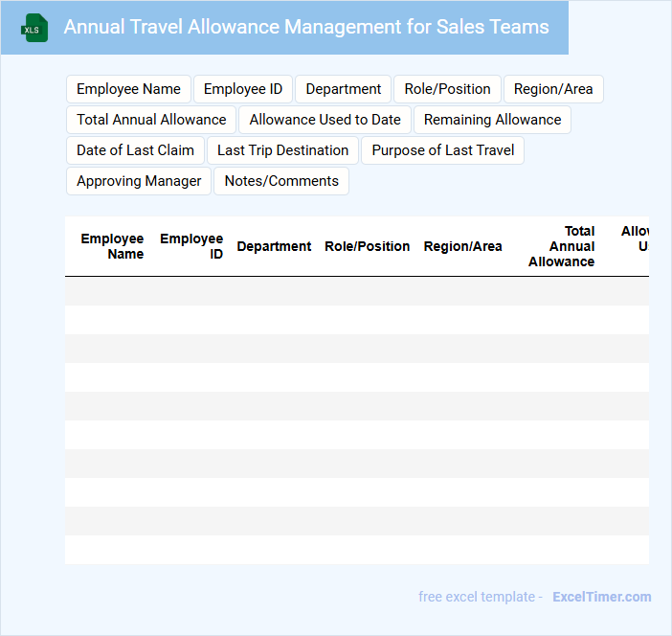Click Date of Last Claim tag
This screenshot has height=636, width=672.
pyautogui.click(x=135, y=150)
